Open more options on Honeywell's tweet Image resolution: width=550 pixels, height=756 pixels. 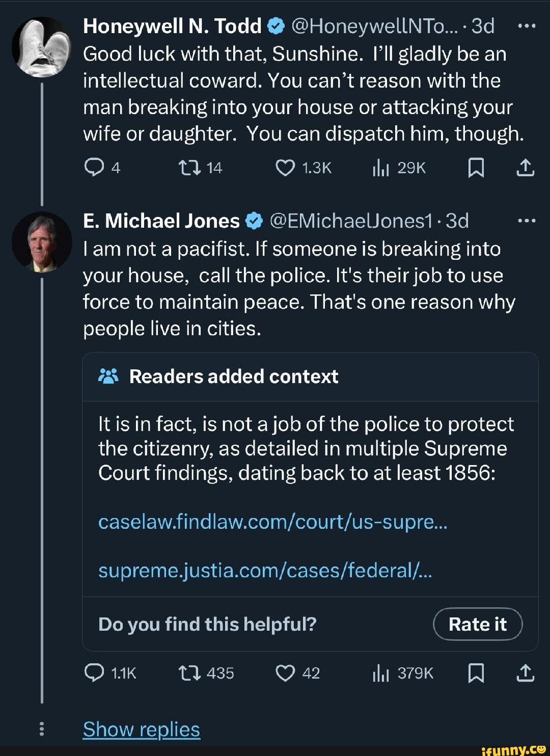tap(526, 26)
